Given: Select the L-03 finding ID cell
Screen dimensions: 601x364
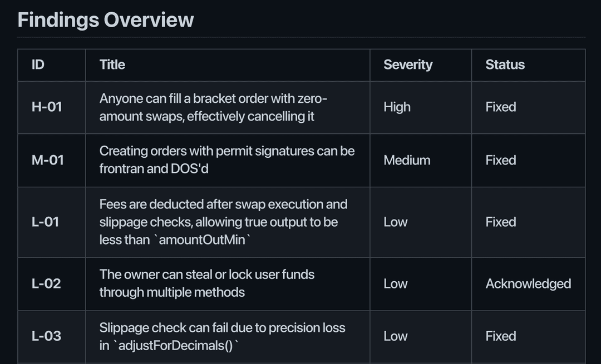Looking at the screenshot, I should tap(46, 336).
